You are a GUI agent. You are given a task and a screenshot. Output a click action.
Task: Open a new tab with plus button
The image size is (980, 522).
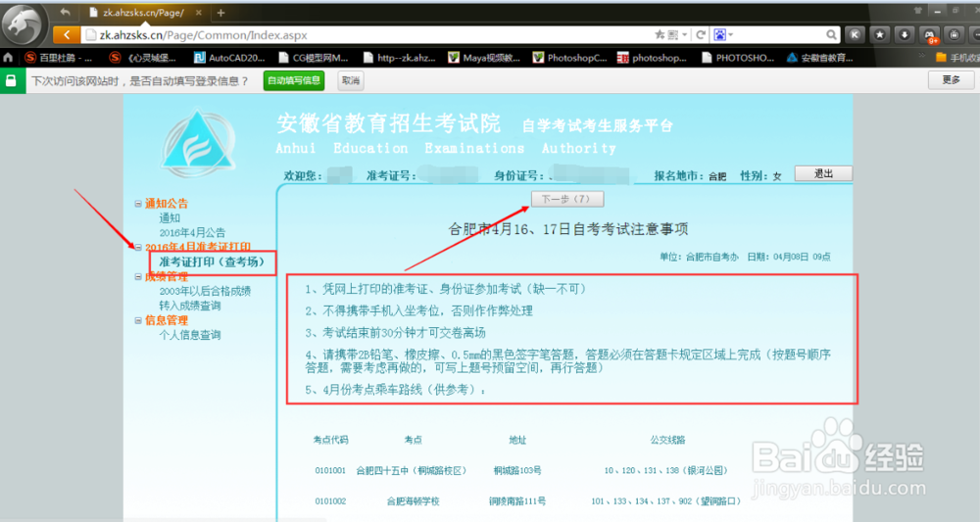point(220,13)
